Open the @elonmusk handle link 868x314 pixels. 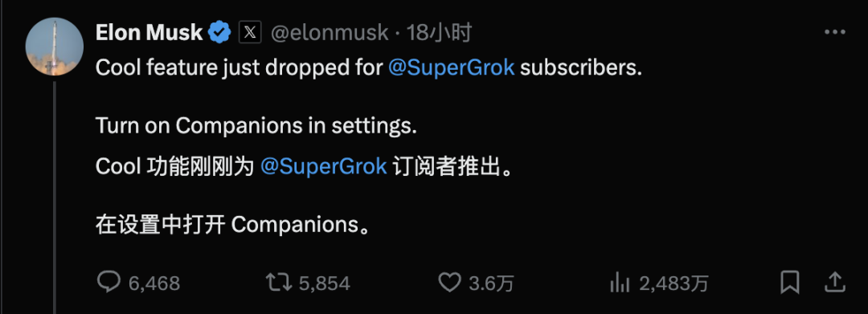pos(330,34)
